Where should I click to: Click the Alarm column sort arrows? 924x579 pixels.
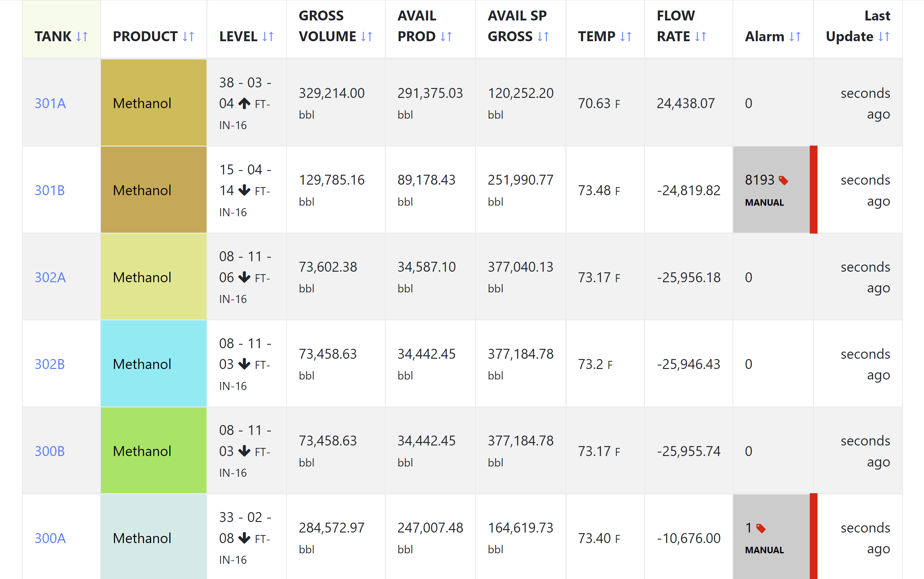(x=795, y=37)
